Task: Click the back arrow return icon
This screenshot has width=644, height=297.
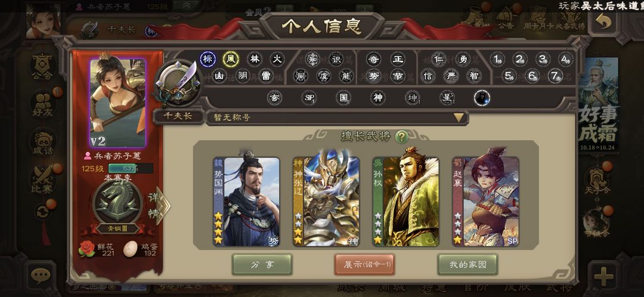Action: (x=603, y=23)
